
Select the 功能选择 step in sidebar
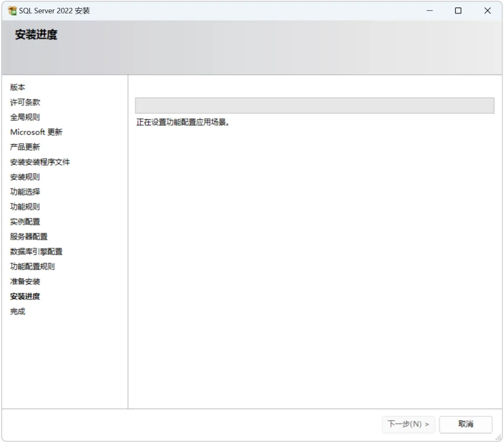(25, 192)
